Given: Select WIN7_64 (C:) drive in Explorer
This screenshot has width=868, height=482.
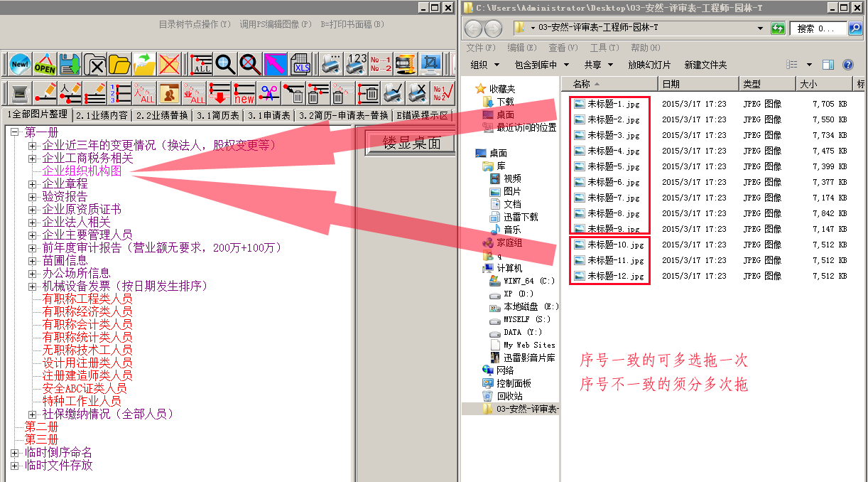Looking at the screenshot, I should (x=522, y=281).
